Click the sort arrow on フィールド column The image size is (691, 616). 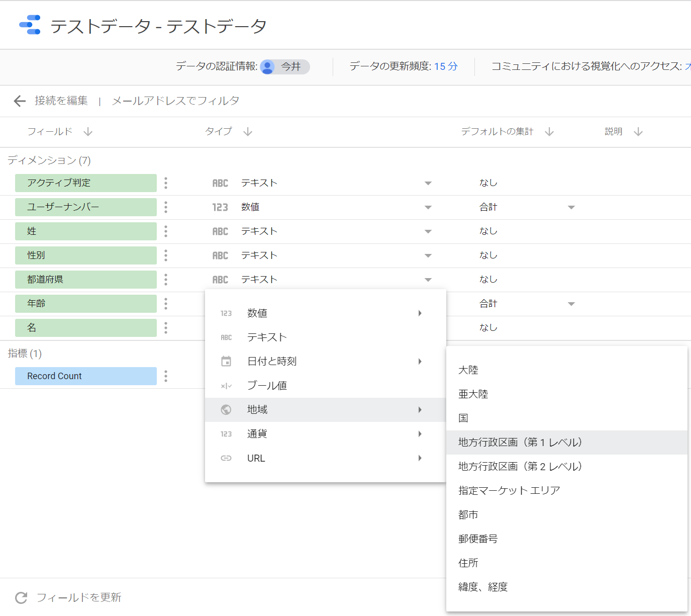pos(88,132)
